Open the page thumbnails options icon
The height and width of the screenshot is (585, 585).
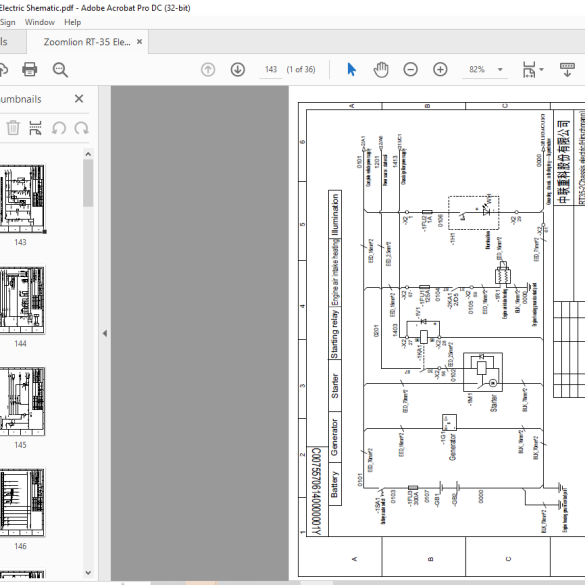(35, 128)
